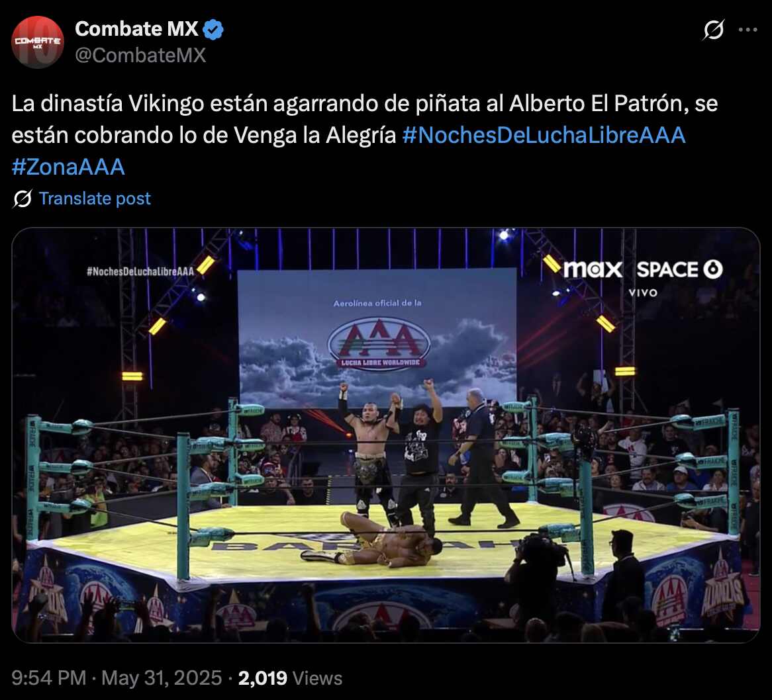Screen dimensions: 772x700
Task: Click the #NochesDeLuchaLibreAAA watermark in image
Action: 140,271
